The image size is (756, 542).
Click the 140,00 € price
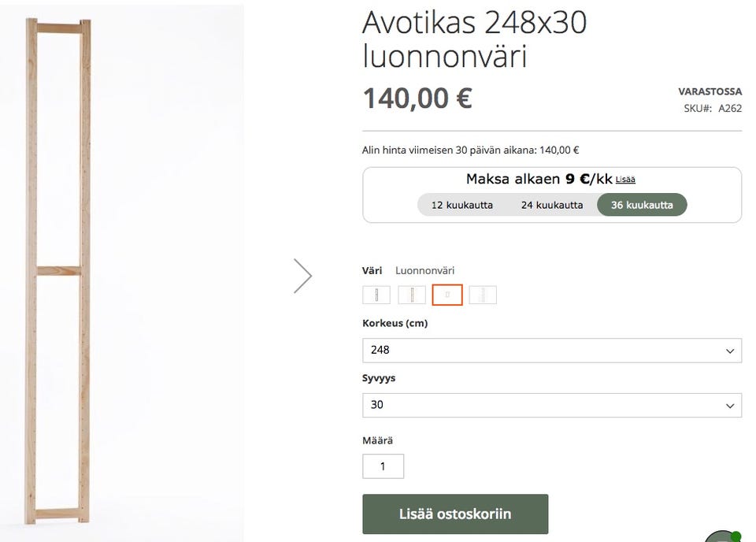point(417,99)
